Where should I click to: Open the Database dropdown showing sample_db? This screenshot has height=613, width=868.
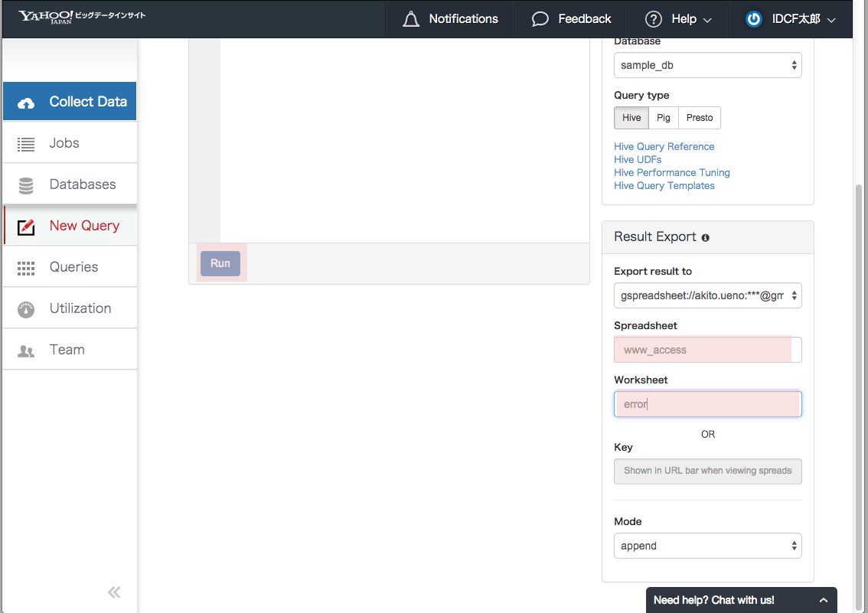[x=707, y=65]
